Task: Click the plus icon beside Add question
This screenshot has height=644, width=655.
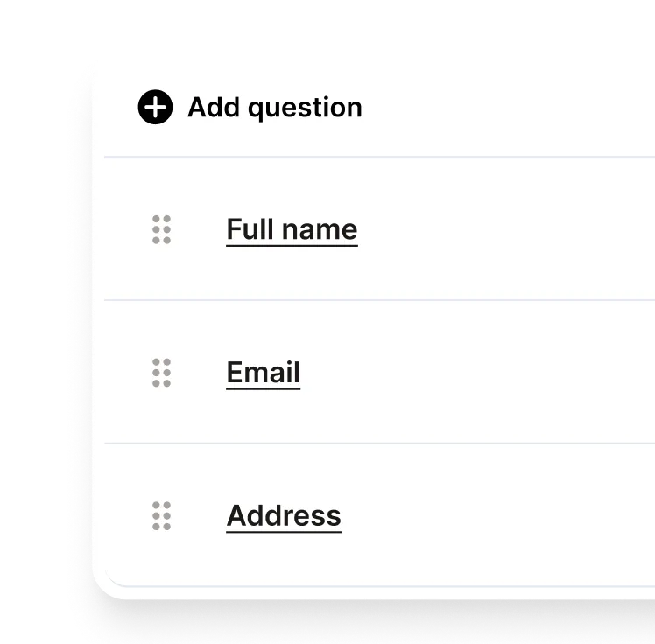Action: click(x=155, y=108)
